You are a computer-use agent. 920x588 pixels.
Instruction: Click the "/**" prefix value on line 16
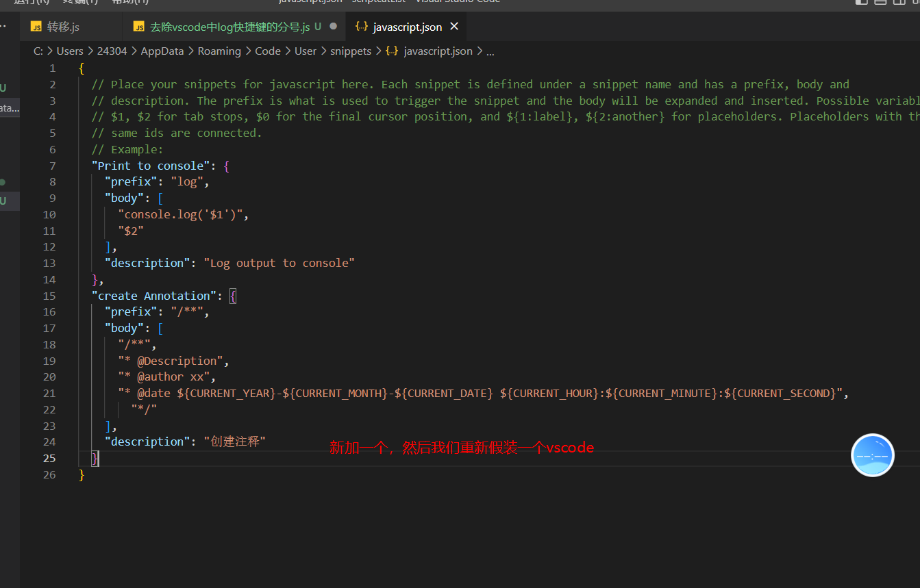186,312
